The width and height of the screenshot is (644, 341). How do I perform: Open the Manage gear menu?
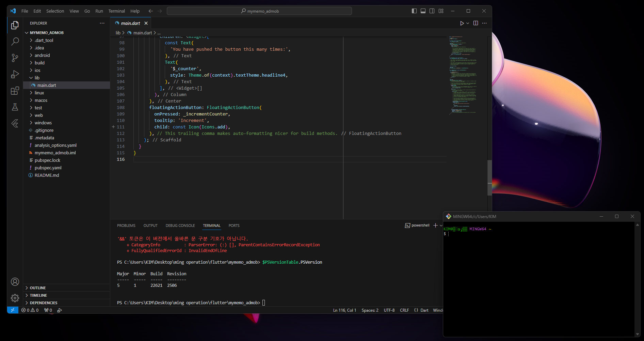click(15, 298)
